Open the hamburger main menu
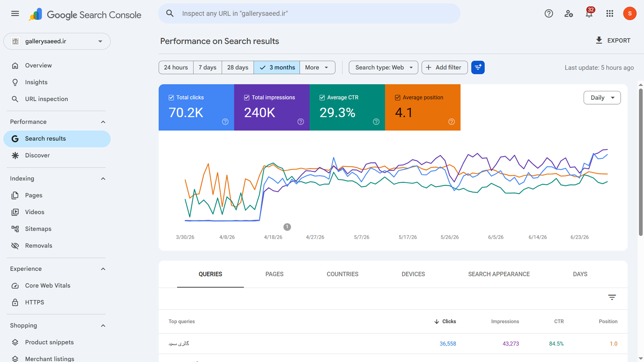This screenshot has width=644, height=362. tap(15, 13)
